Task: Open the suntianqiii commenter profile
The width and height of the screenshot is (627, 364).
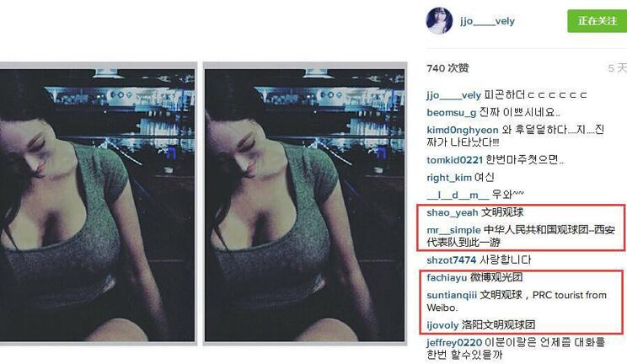Action: click(452, 295)
